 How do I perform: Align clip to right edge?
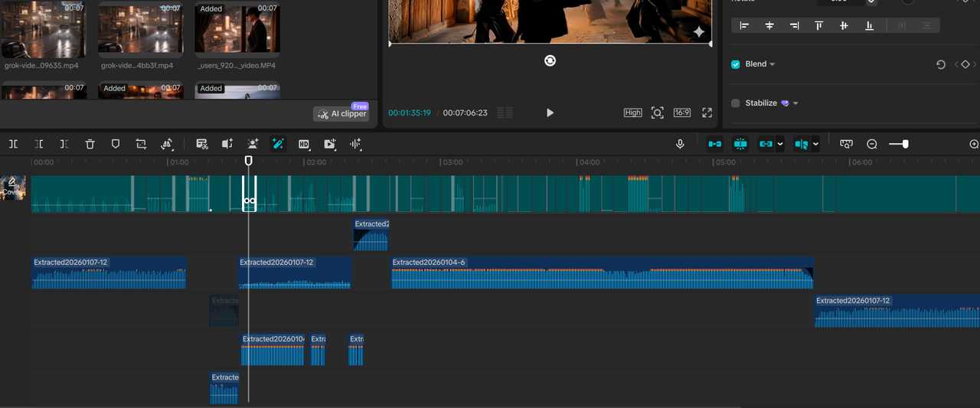(795, 26)
